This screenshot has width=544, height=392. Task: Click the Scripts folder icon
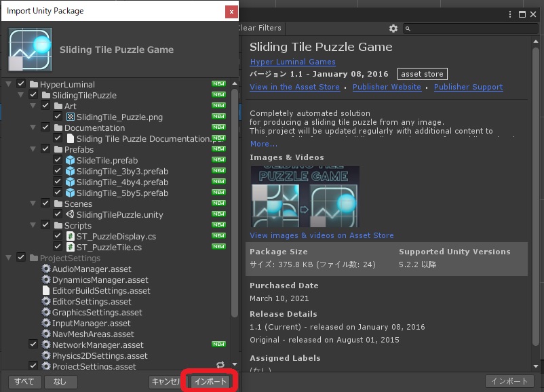point(58,225)
